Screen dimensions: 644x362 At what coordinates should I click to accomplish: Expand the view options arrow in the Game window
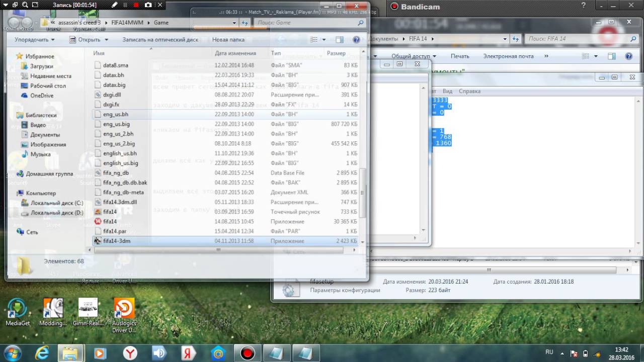click(324, 40)
